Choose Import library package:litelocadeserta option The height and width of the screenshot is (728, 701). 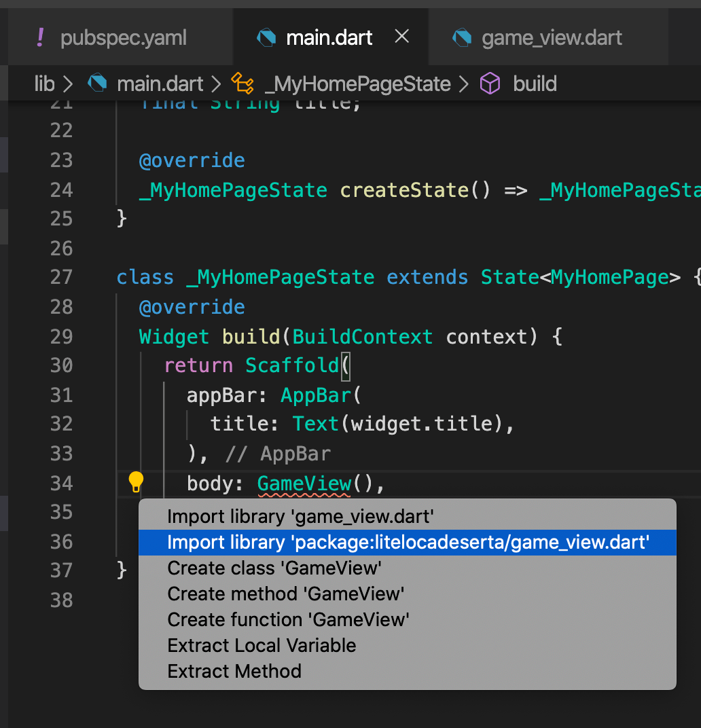point(408,543)
